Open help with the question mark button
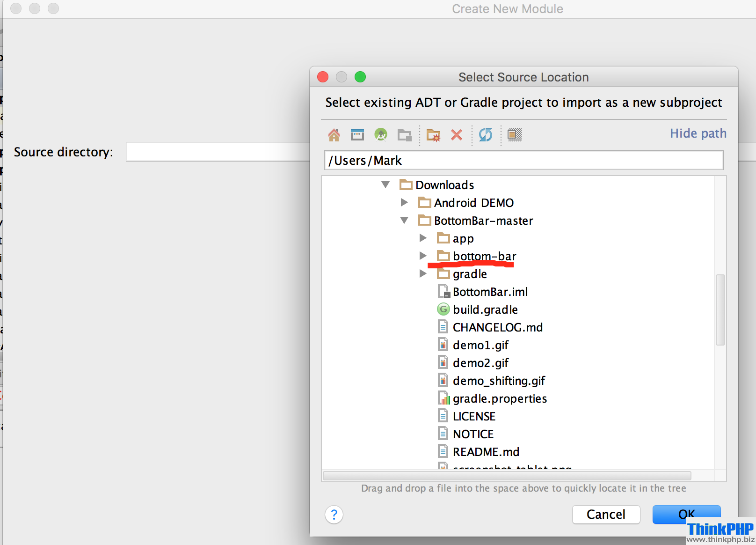Image resolution: width=756 pixels, height=545 pixels. [x=334, y=515]
